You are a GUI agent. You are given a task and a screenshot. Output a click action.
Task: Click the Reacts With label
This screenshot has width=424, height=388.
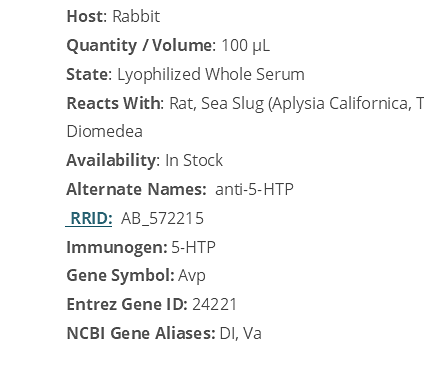(x=115, y=103)
